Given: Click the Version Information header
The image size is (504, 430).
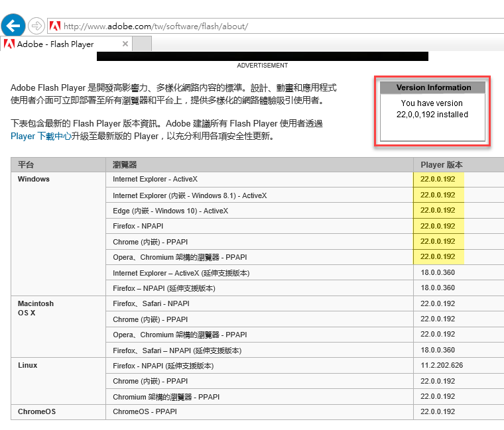Looking at the screenshot, I should [432, 87].
